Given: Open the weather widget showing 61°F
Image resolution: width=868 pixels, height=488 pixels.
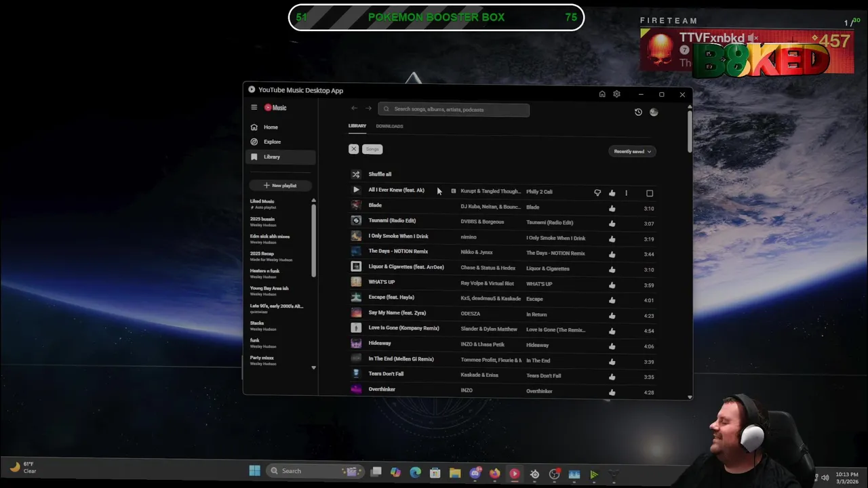Looking at the screenshot, I should 22,467.
